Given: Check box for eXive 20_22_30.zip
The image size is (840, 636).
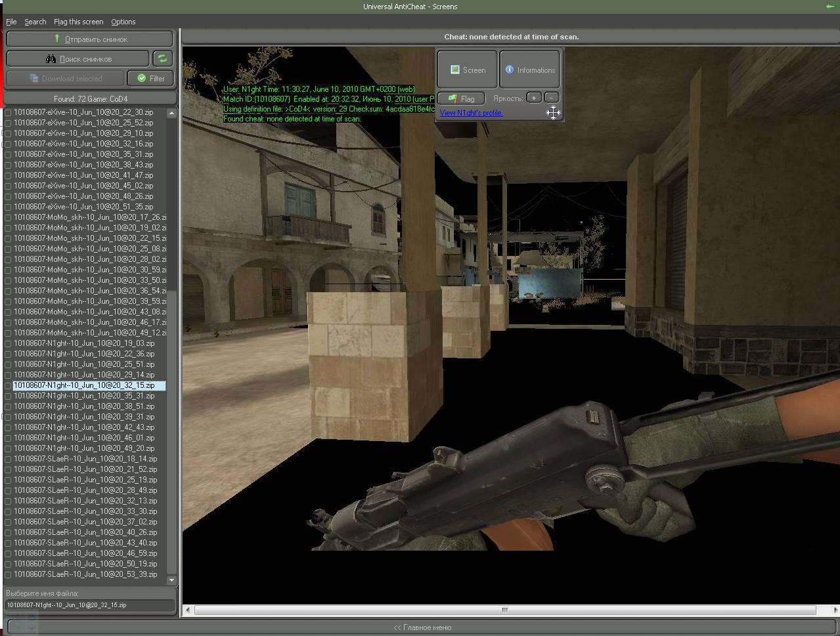Looking at the screenshot, I should [9, 112].
